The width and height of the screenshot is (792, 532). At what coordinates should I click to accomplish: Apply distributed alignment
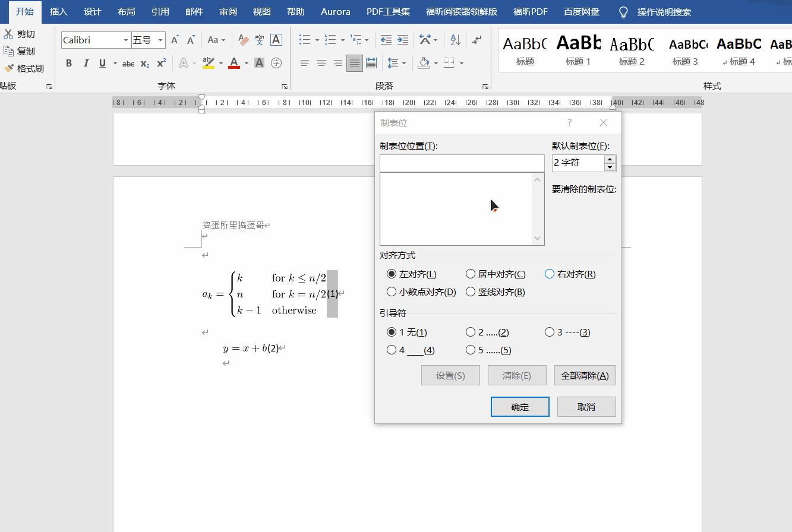coord(371,63)
